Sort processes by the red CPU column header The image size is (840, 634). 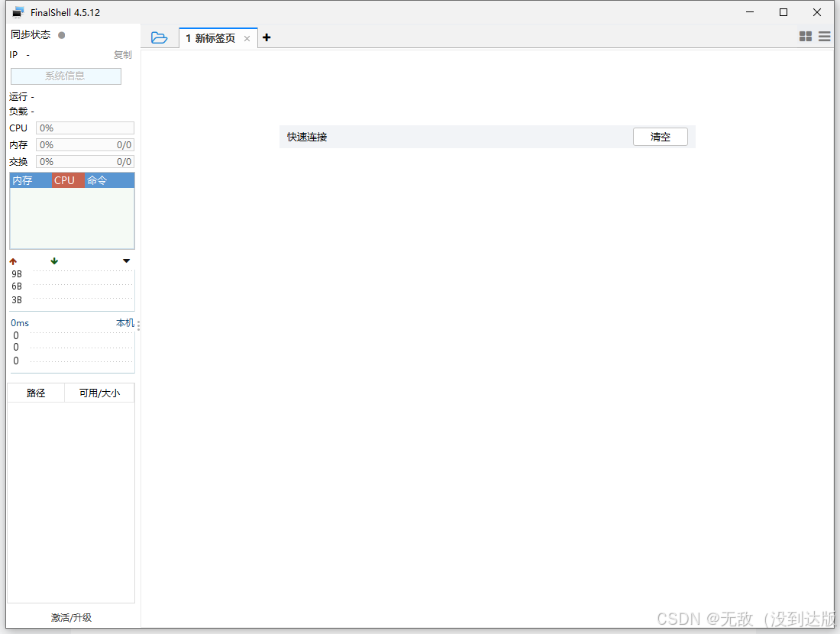tap(68, 180)
